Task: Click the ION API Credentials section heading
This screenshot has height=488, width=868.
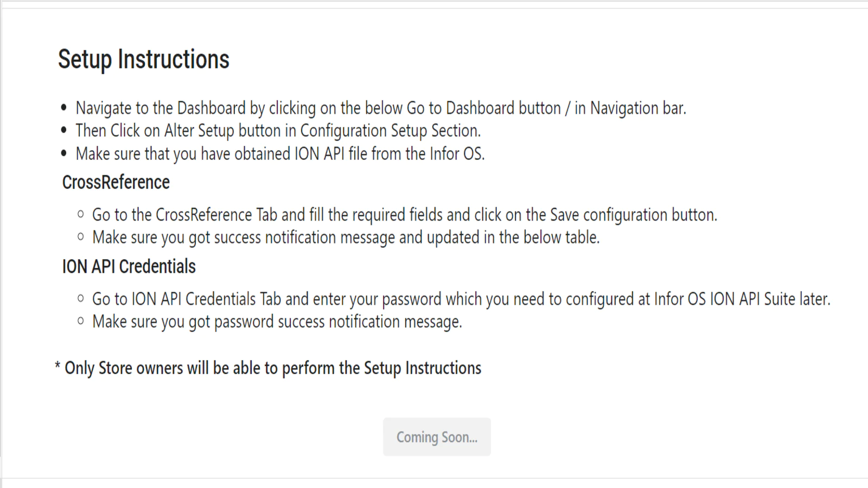Action: click(129, 266)
